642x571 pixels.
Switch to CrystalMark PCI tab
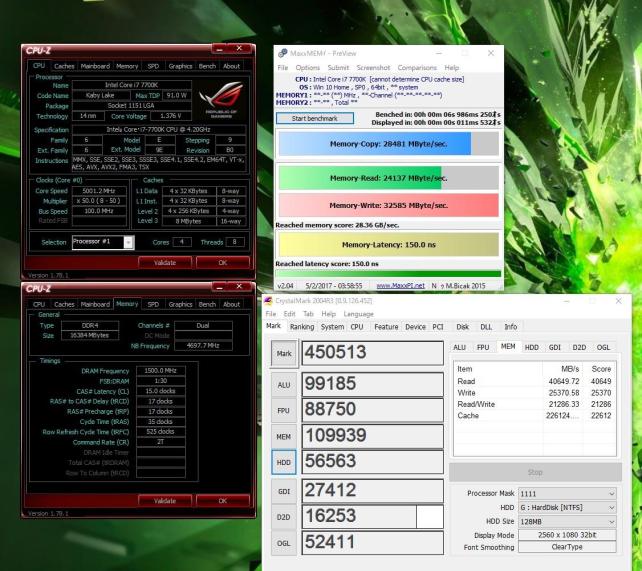point(438,327)
